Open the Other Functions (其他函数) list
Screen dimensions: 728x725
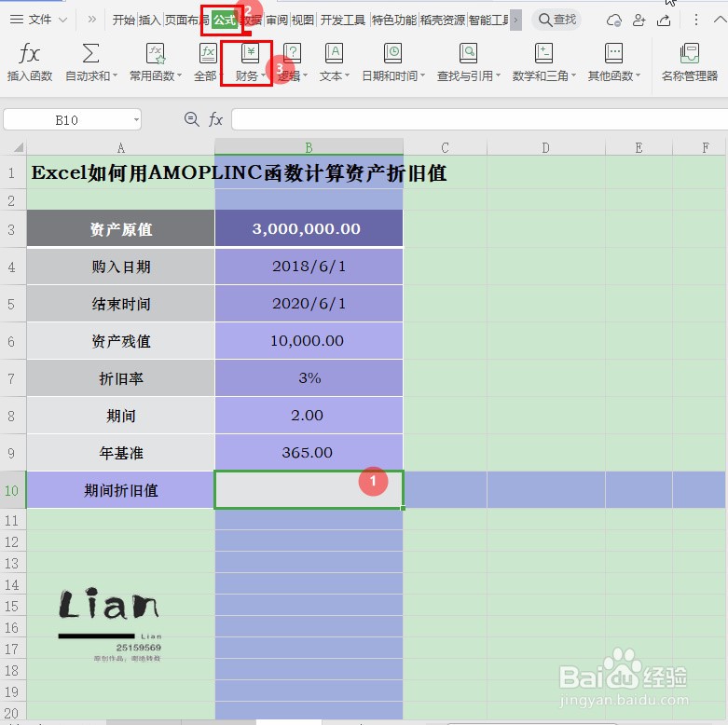[x=613, y=62]
